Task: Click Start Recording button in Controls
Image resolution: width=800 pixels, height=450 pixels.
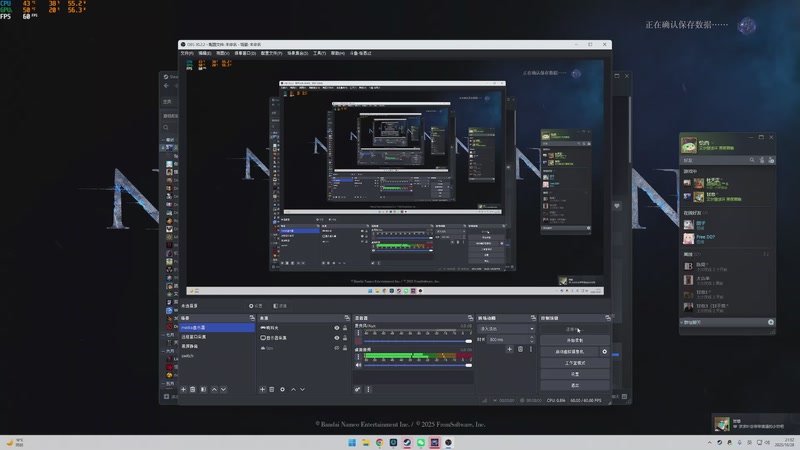Action: click(574, 340)
